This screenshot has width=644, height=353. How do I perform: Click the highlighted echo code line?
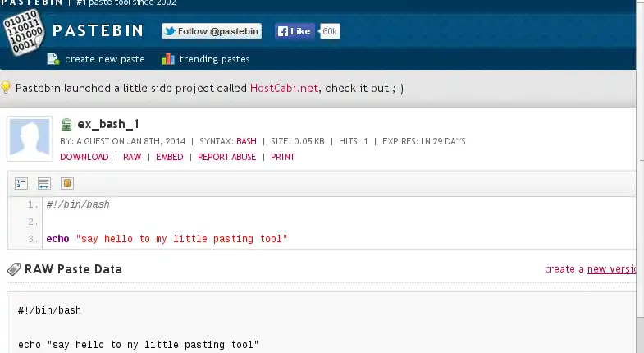pos(167,239)
